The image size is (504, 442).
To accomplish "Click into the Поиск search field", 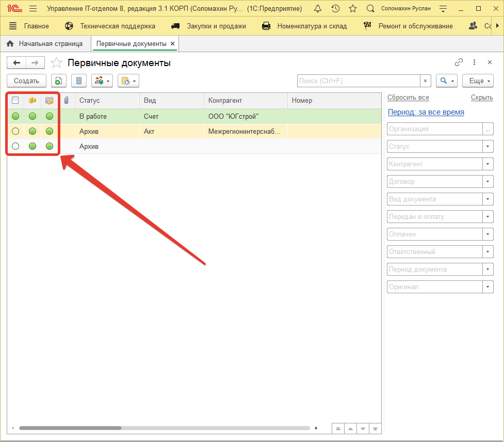I will pyautogui.click(x=359, y=81).
